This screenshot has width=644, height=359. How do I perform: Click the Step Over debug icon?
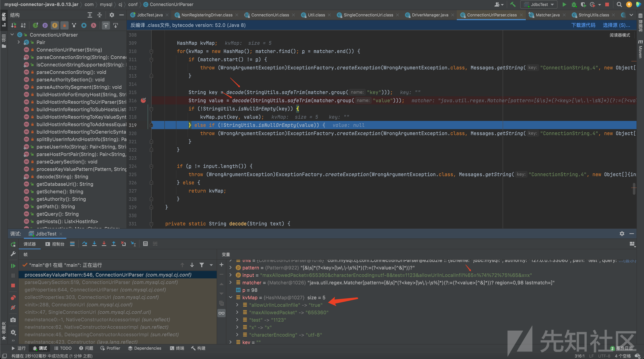(x=84, y=244)
